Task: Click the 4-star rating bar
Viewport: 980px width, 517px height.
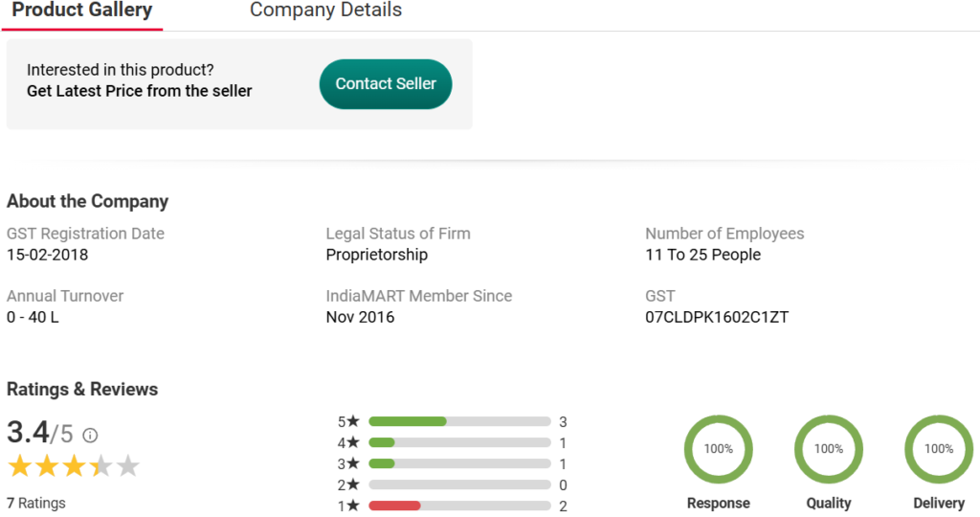Action: coord(459,442)
